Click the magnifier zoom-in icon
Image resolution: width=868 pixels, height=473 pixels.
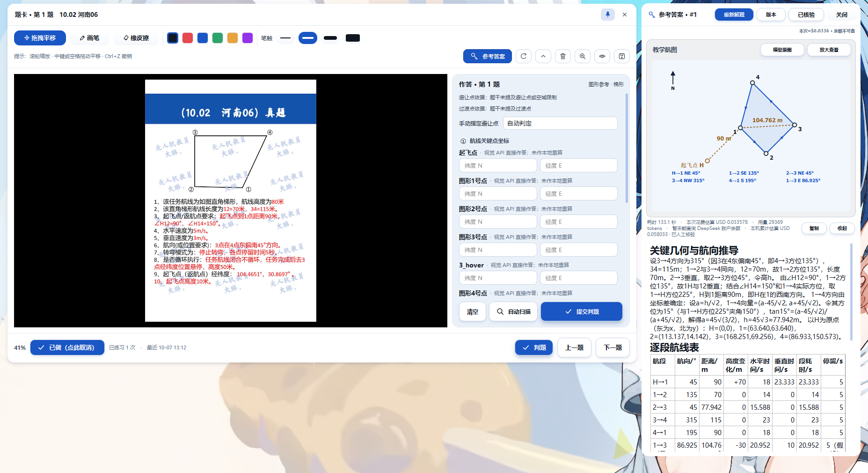pos(583,56)
